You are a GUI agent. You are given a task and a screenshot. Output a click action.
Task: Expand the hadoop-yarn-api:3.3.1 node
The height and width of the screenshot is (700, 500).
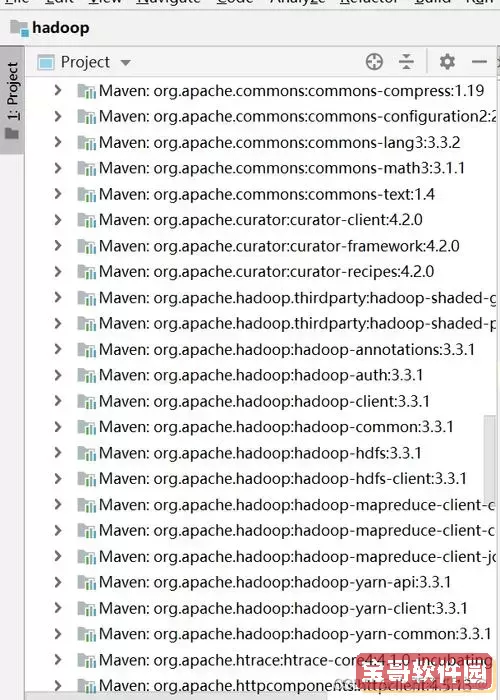coord(58,582)
